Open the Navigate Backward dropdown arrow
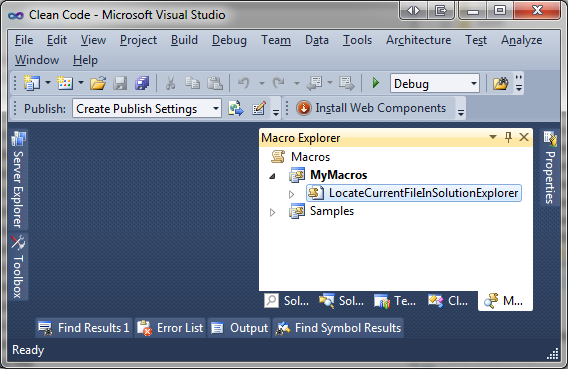This screenshot has width=568, height=369. (330, 83)
